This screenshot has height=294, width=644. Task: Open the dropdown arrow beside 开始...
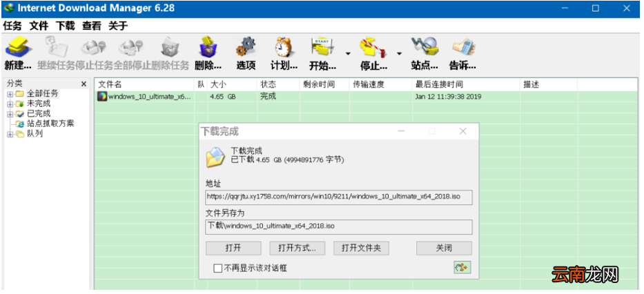click(348, 53)
